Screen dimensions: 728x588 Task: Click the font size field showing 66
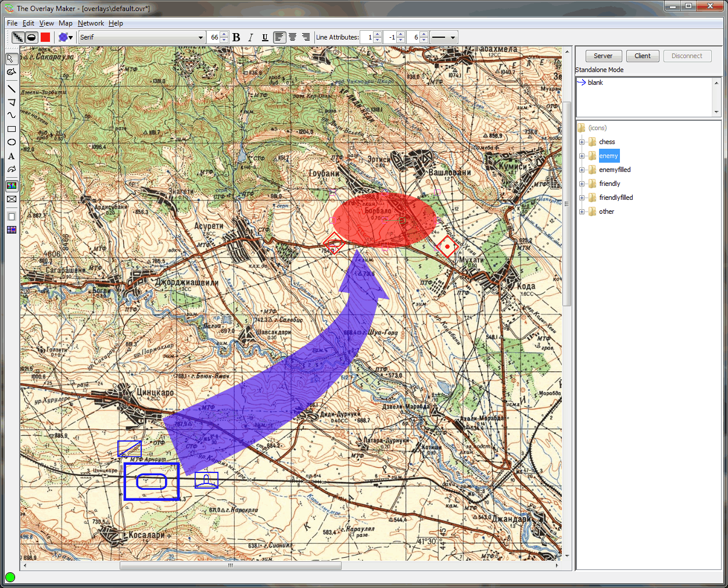coord(214,37)
